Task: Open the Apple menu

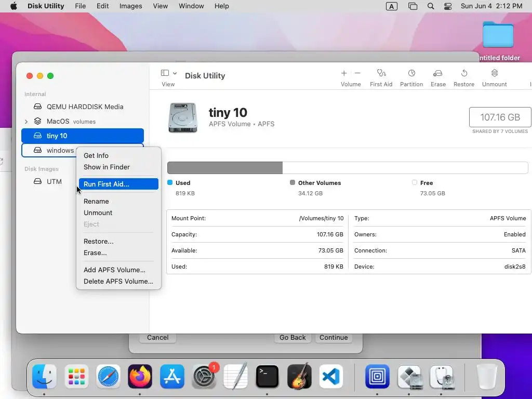Action: [14, 6]
